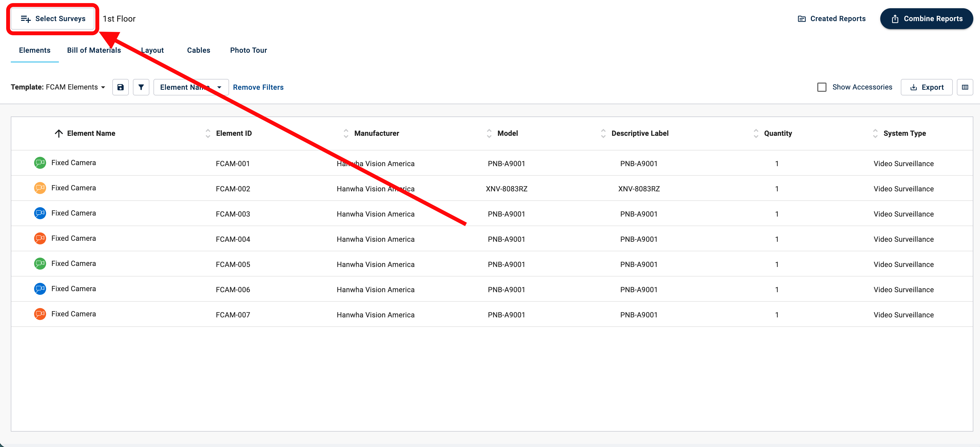Click the Element Name ascending sort arrow
This screenshot has width=980, height=447.
(59, 133)
